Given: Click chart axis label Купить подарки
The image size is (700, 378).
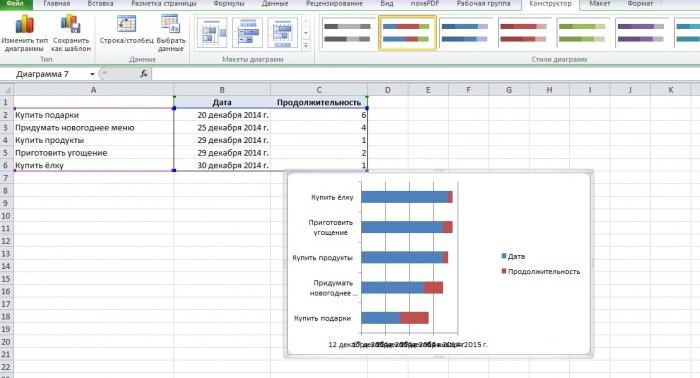Looking at the screenshot, I should [322, 318].
